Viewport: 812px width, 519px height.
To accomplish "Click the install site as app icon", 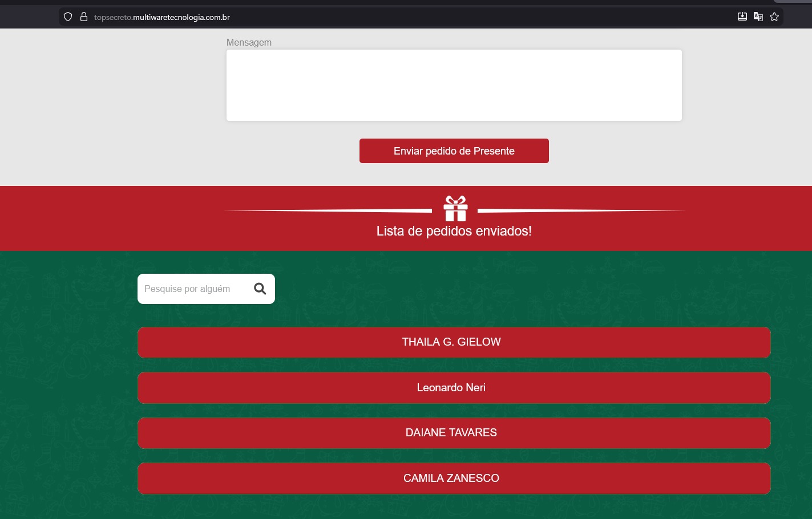I will pos(742,17).
